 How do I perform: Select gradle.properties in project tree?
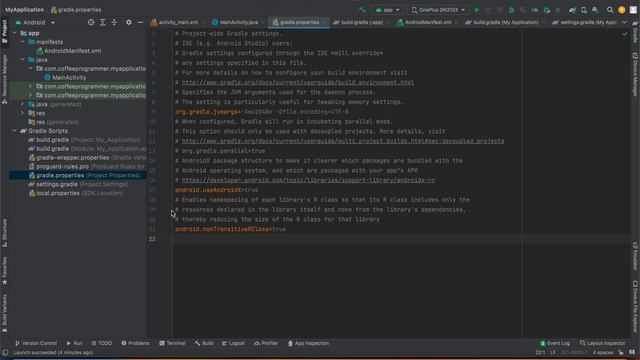[x=84, y=176]
